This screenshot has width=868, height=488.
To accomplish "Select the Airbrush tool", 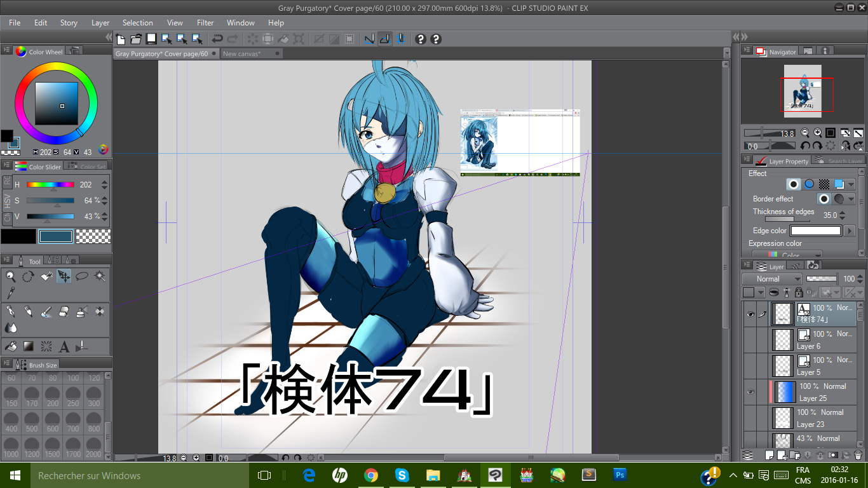I will (82, 311).
